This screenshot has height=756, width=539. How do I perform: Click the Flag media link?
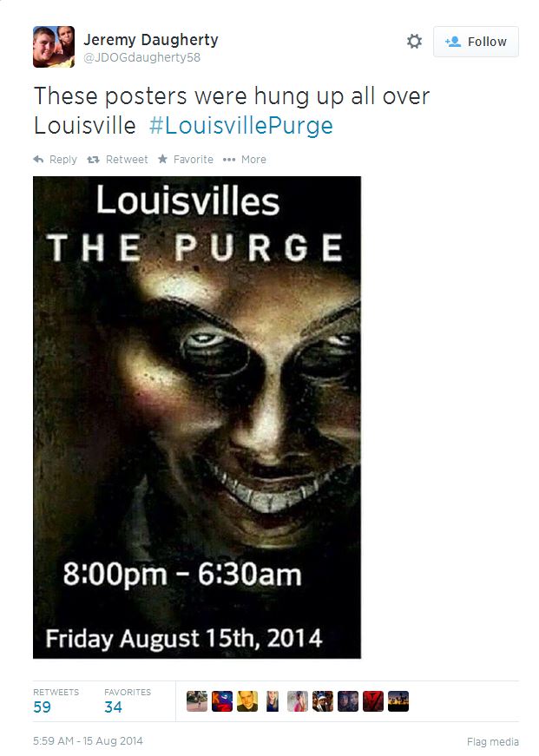click(x=493, y=741)
